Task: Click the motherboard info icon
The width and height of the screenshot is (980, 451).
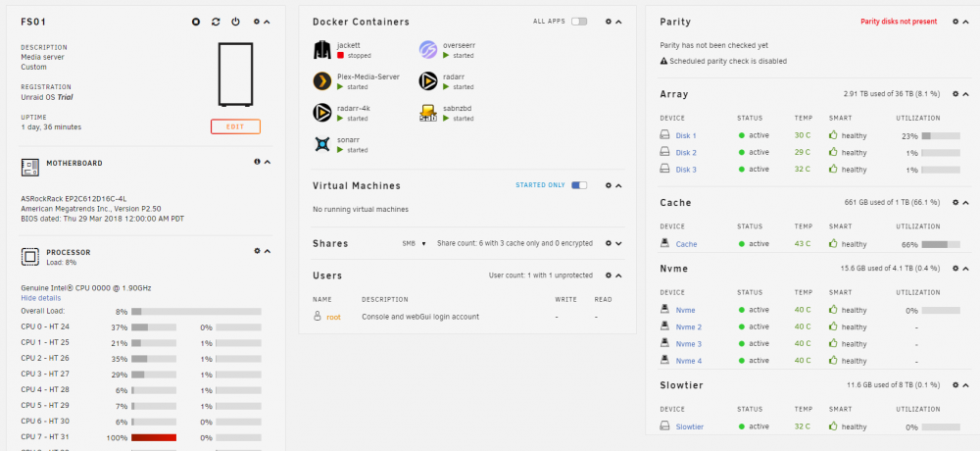Action: click(x=257, y=162)
